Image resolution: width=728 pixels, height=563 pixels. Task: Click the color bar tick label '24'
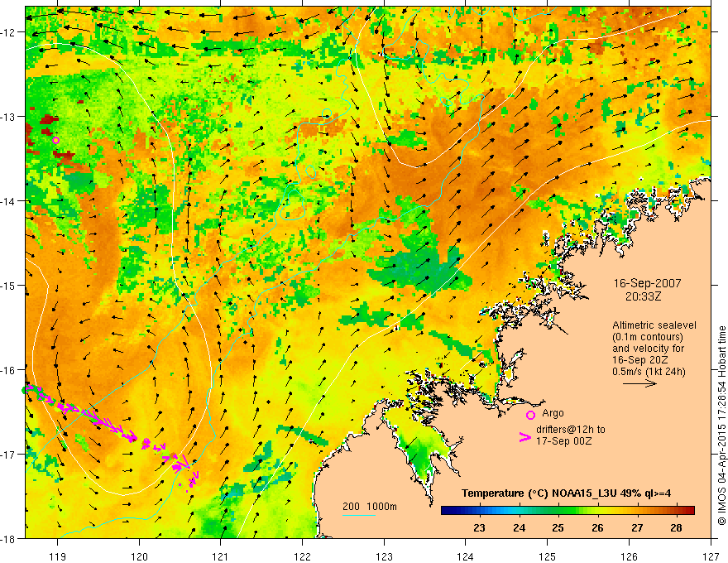(519, 527)
